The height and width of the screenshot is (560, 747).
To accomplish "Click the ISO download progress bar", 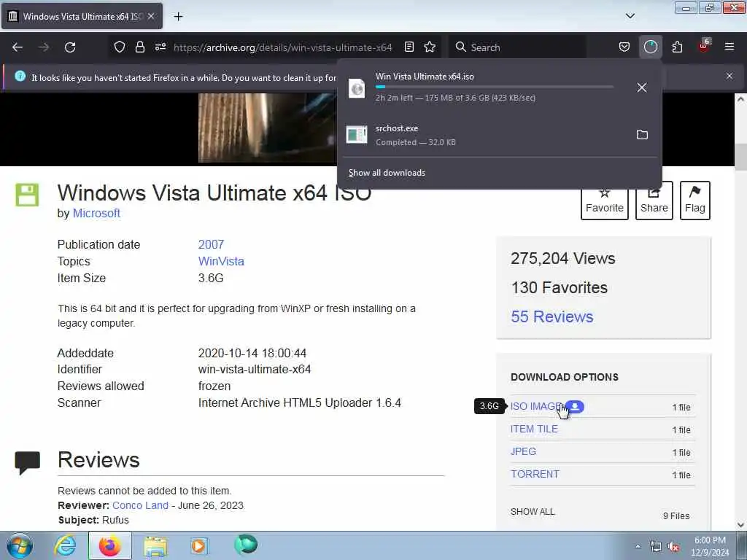I will 495,87.
